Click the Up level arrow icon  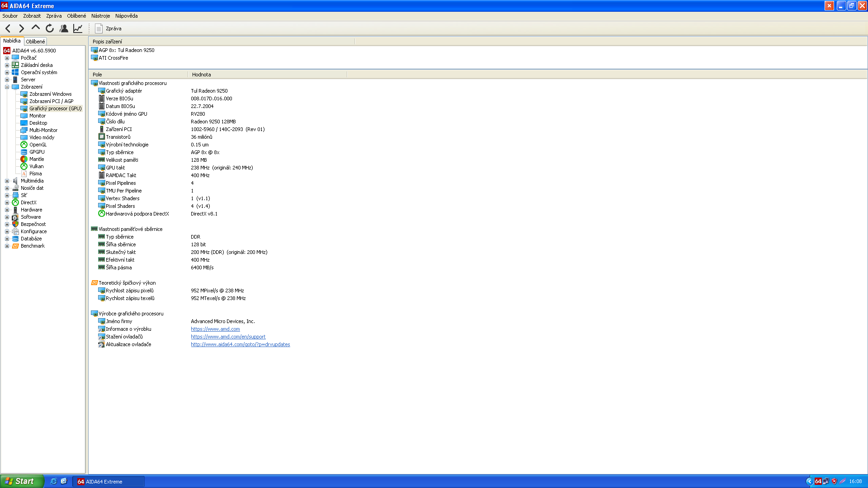[x=36, y=28]
